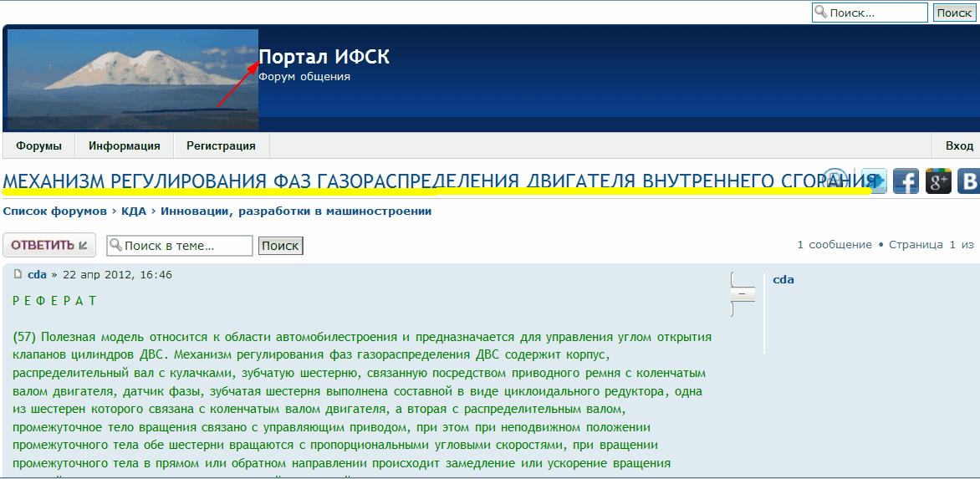
Task: Click the Twitter share icon
Action: pyautogui.click(x=875, y=181)
